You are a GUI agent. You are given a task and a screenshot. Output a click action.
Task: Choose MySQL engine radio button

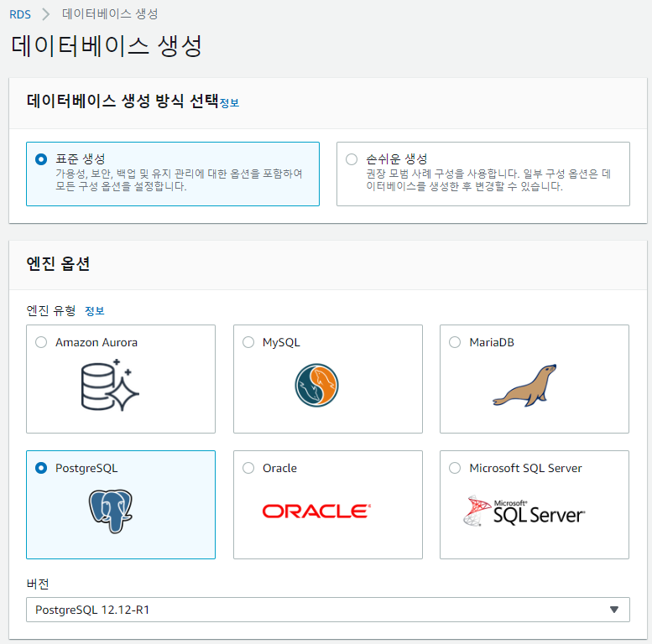pyautogui.click(x=248, y=342)
